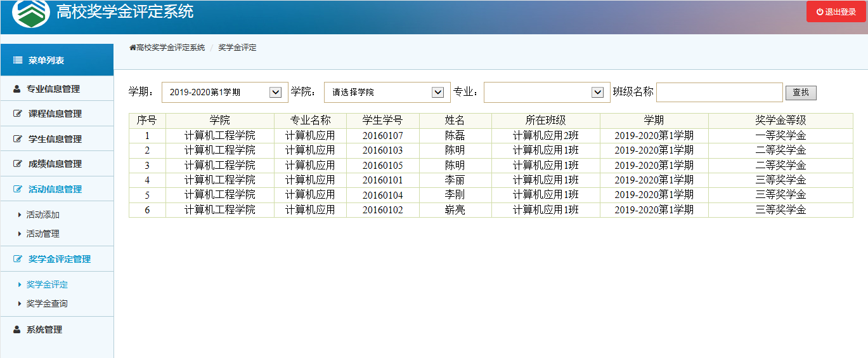Click the name 崭亮

(x=455, y=210)
